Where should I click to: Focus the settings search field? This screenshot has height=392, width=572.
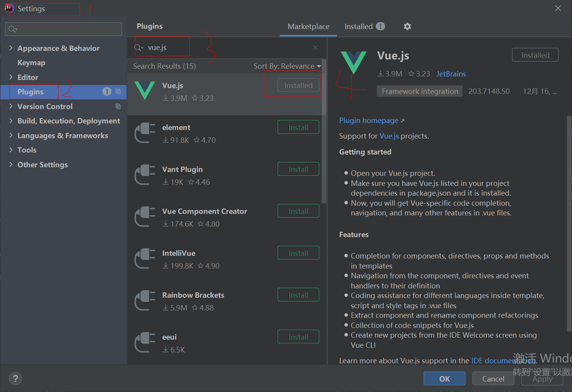pyautogui.click(x=64, y=29)
